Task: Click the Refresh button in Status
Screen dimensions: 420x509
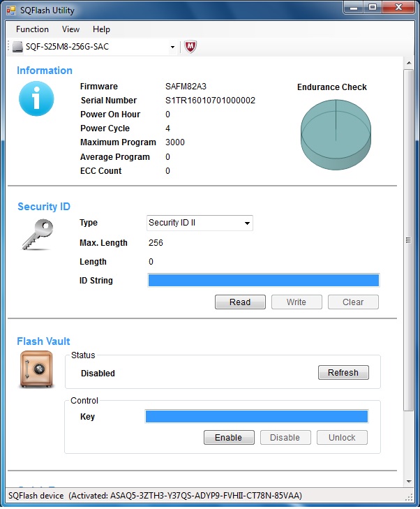Action: point(343,372)
